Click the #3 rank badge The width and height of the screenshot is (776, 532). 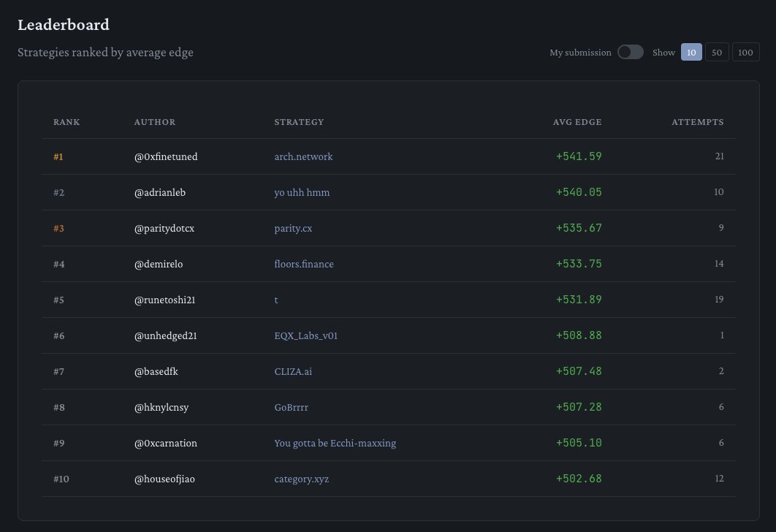59,229
